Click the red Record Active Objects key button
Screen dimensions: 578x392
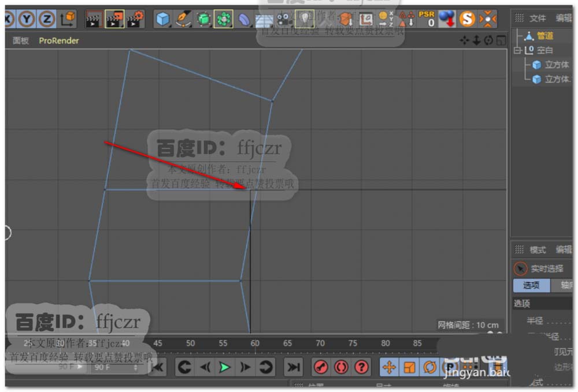point(321,367)
